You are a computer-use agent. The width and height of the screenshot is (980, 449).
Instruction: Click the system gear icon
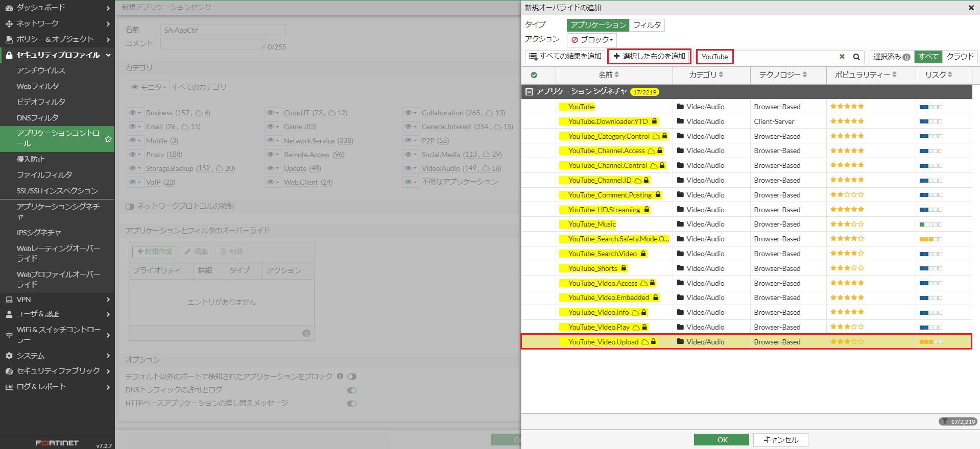pyautogui.click(x=9, y=356)
